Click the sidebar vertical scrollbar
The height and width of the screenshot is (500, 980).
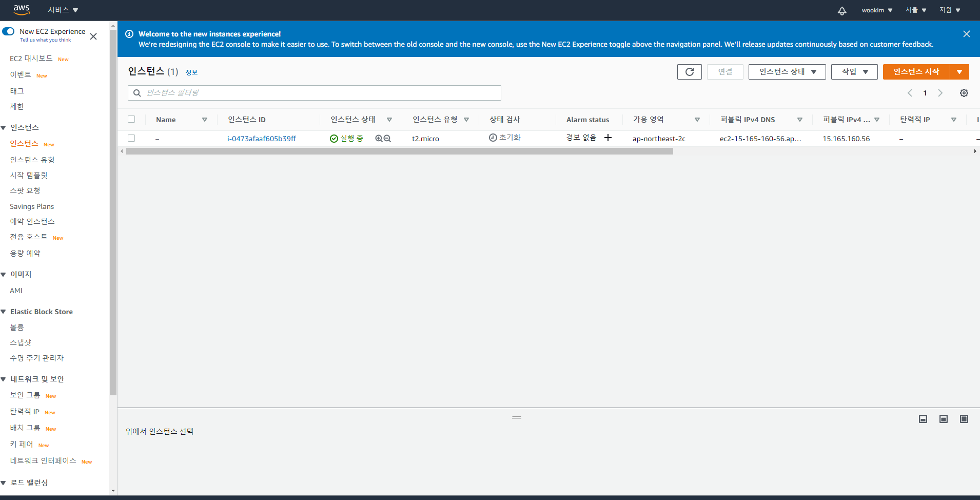pyautogui.click(x=113, y=213)
